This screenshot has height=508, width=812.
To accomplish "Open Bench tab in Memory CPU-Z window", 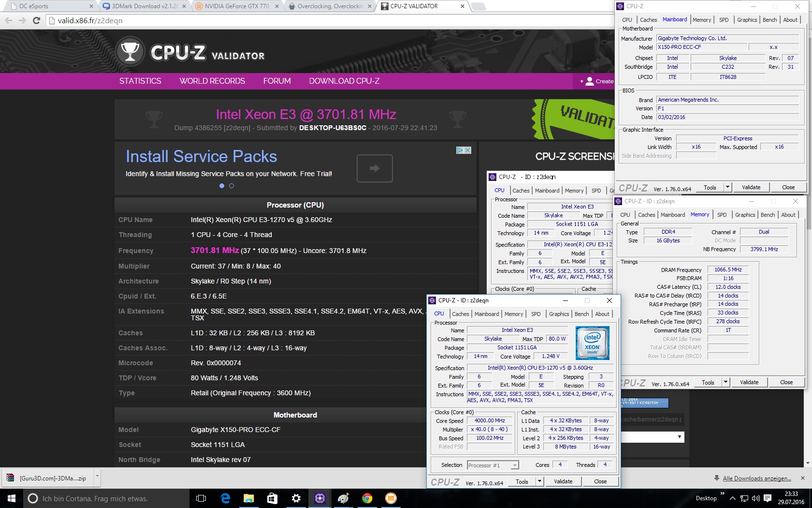I will pyautogui.click(x=768, y=215).
